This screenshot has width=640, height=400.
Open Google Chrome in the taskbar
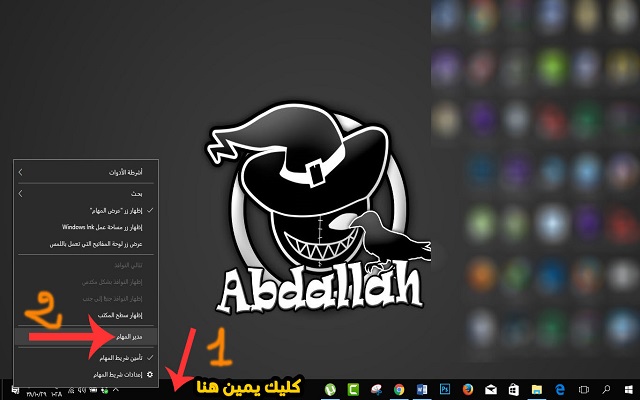[399, 389]
